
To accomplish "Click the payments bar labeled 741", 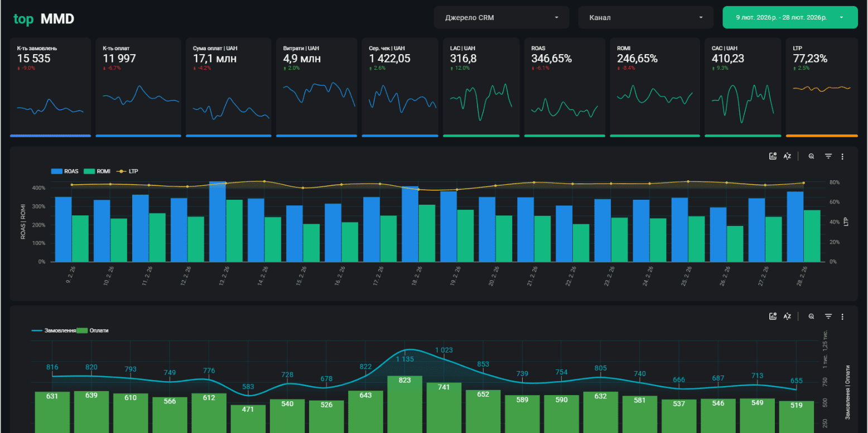I will click(444, 407).
